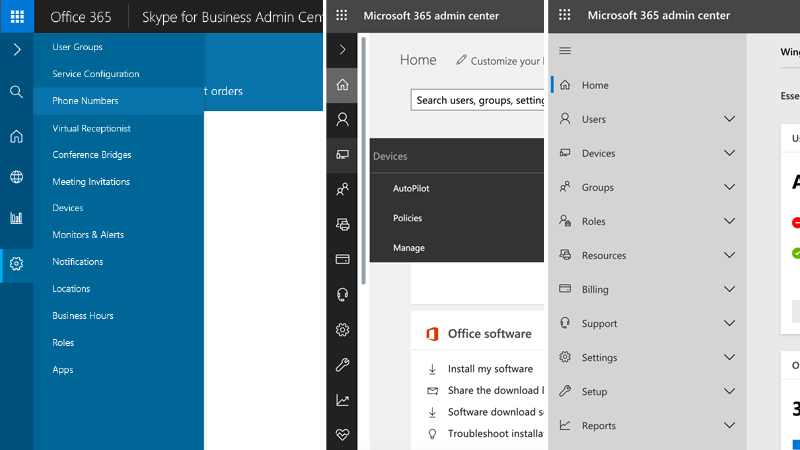This screenshot has height=450, width=800.
Task: Open User Groups in Skype admin menu
Action: [78, 47]
